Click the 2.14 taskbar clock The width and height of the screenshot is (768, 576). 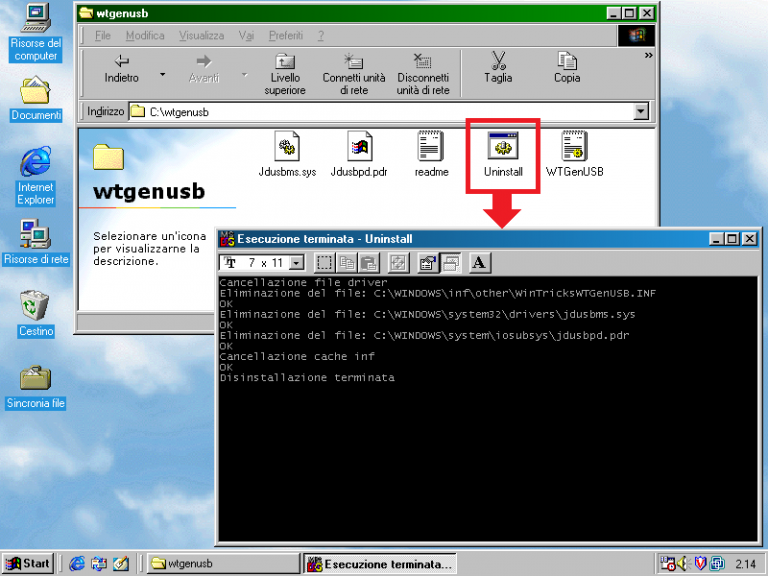click(x=745, y=564)
